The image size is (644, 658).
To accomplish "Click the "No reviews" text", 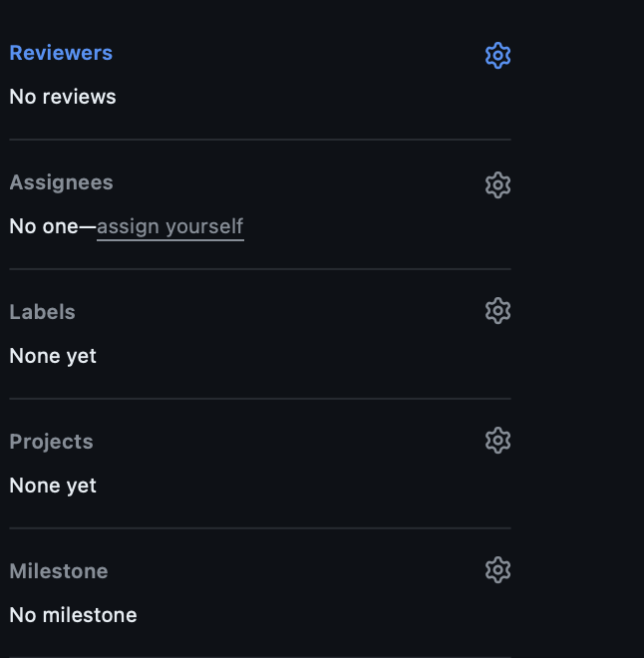I will coord(62,97).
